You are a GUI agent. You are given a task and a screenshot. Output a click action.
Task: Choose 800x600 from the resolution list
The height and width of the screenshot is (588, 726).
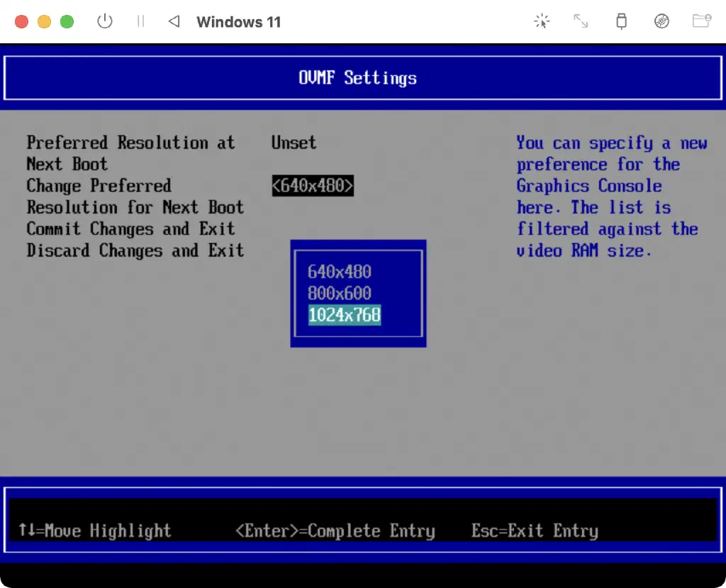pyautogui.click(x=340, y=293)
